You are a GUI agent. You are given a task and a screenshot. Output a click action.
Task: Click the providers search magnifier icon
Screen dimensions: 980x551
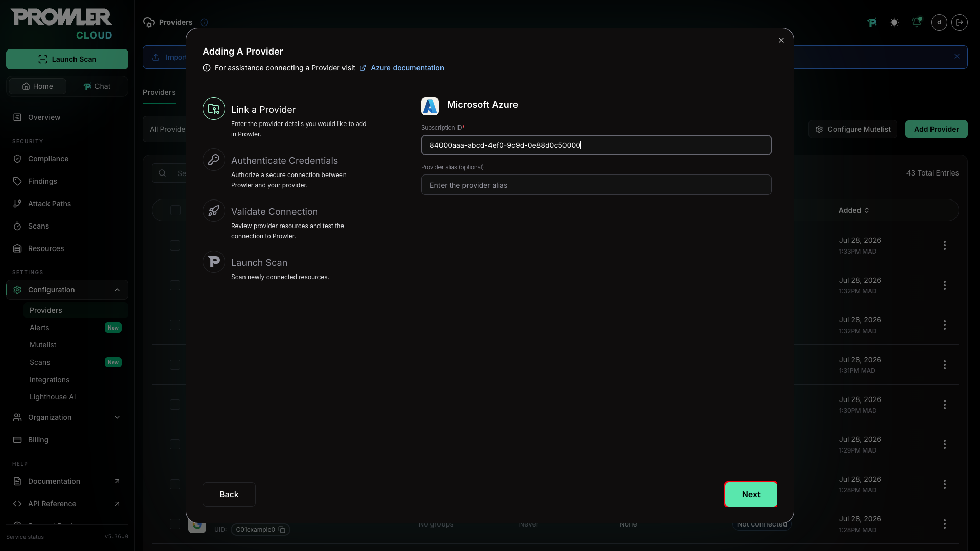(162, 173)
